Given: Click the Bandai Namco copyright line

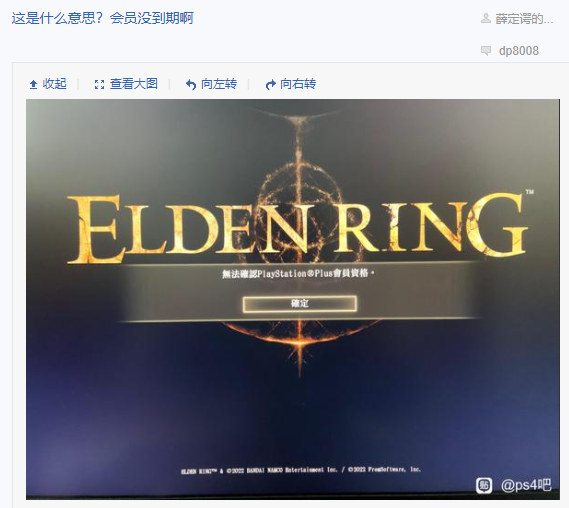Looking at the screenshot, I should click(x=300, y=470).
